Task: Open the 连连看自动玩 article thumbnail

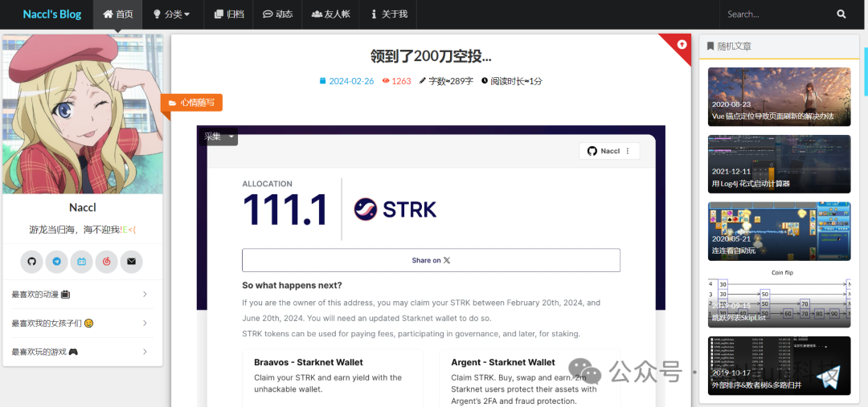Action: pyautogui.click(x=779, y=231)
